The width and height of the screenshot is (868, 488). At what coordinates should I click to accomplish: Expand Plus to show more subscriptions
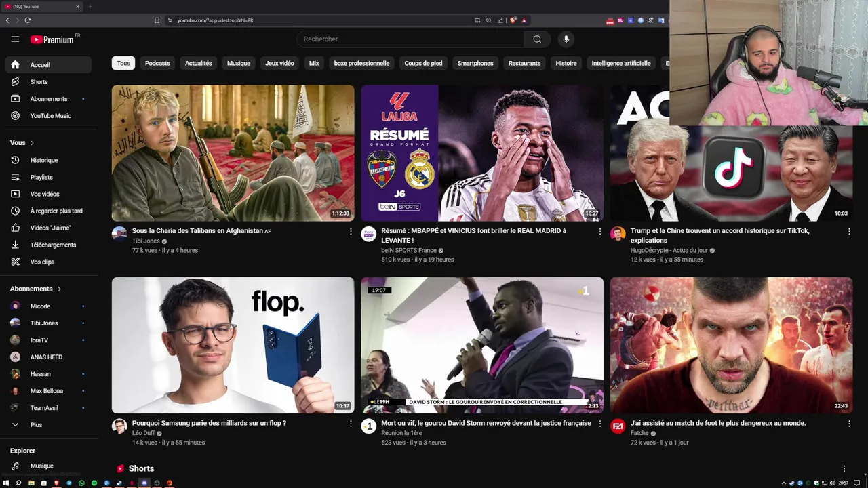49,425
